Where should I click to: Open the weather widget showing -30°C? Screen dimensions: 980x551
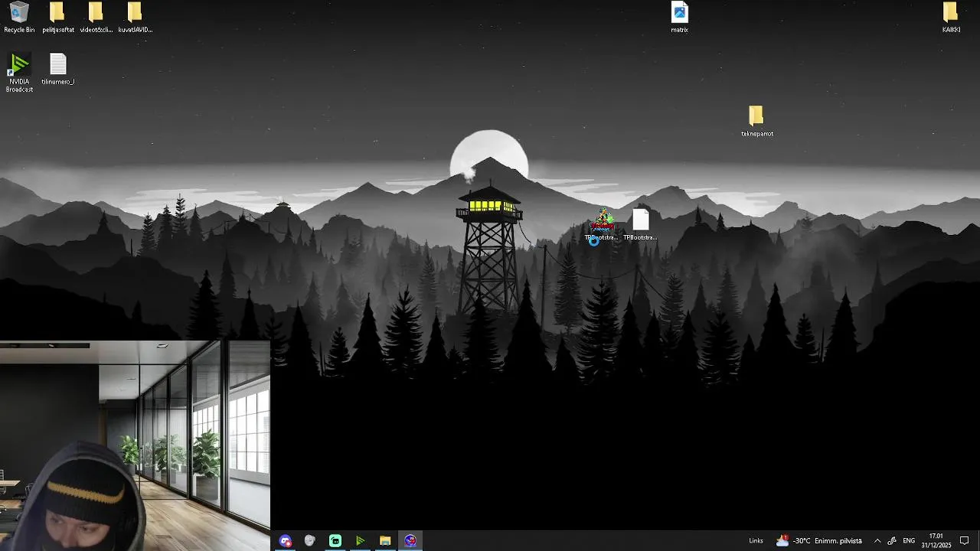(x=818, y=540)
